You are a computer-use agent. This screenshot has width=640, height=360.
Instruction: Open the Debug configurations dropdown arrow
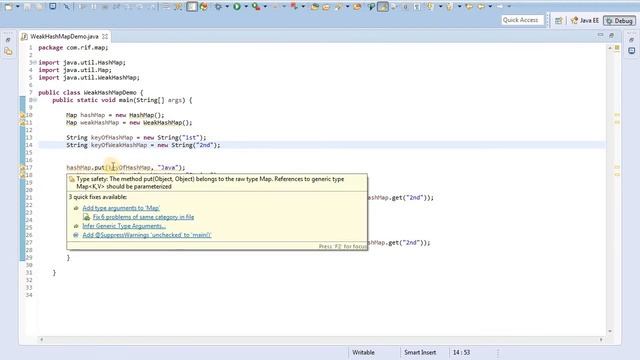point(227,7)
